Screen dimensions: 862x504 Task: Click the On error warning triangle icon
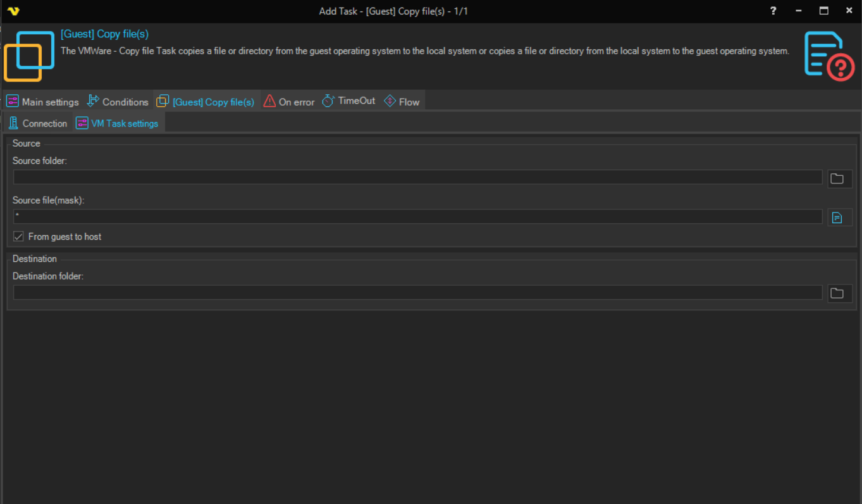[x=269, y=101]
